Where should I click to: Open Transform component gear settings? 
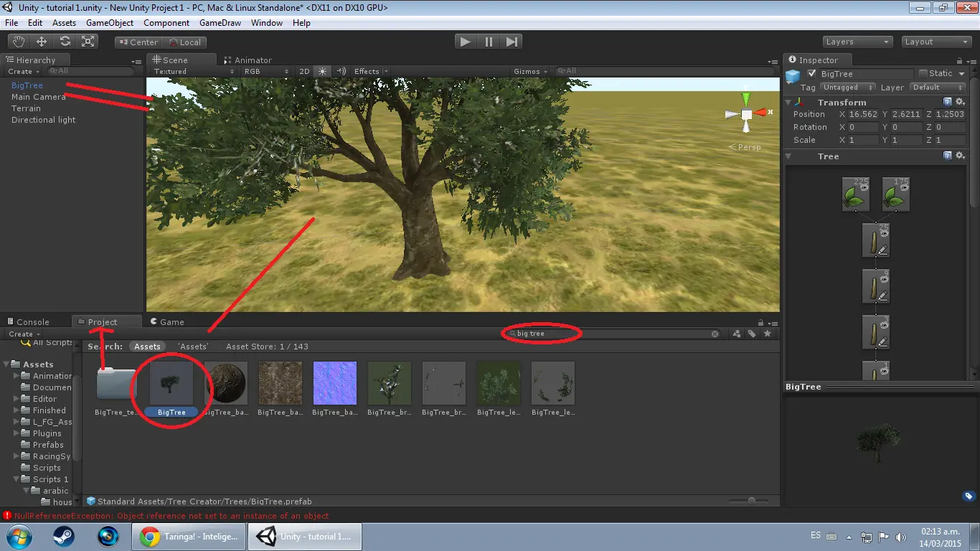pyautogui.click(x=960, y=102)
